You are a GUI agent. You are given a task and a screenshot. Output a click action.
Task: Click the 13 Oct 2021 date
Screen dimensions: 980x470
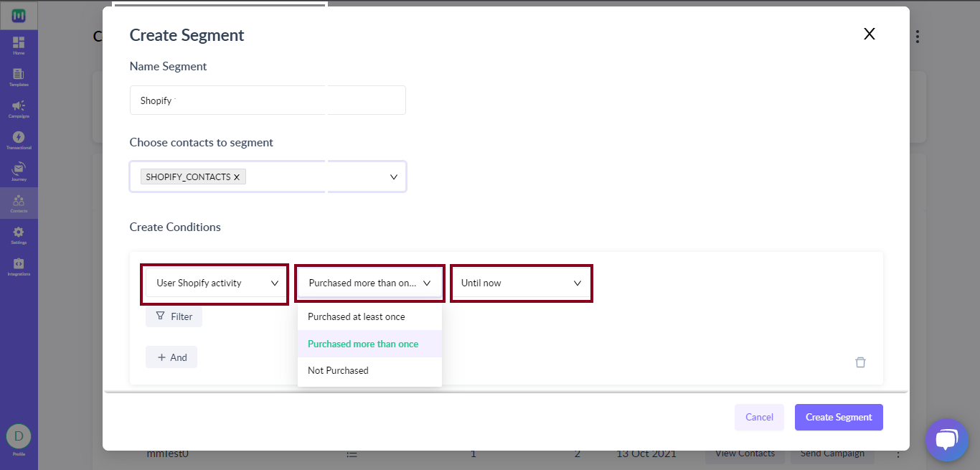646,453
